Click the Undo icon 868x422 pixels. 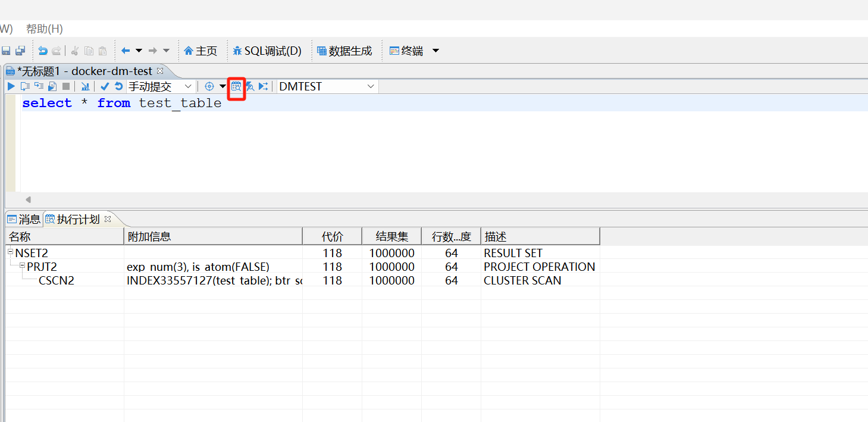pos(43,51)
